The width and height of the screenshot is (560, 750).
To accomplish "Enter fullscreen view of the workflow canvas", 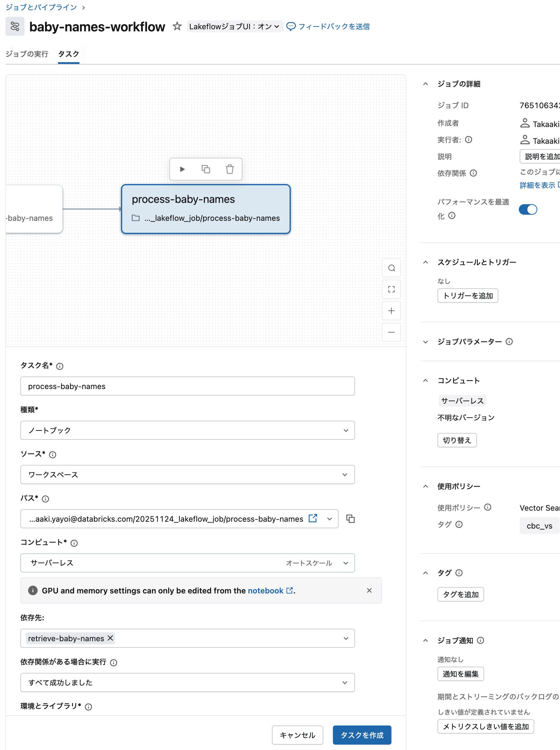I will tap(391, 289).
